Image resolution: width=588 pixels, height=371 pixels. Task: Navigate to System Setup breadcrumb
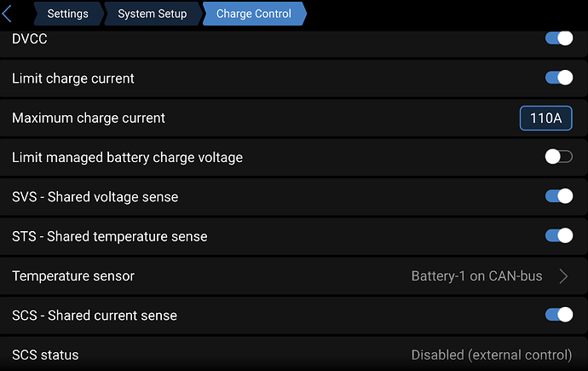click(153, 14)
